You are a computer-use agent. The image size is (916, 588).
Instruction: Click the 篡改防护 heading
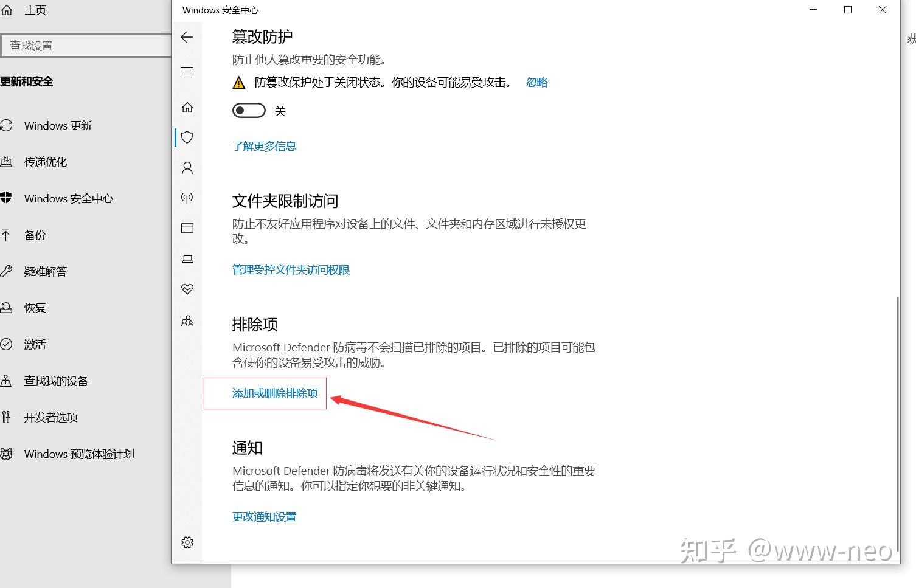pos(262,37)
